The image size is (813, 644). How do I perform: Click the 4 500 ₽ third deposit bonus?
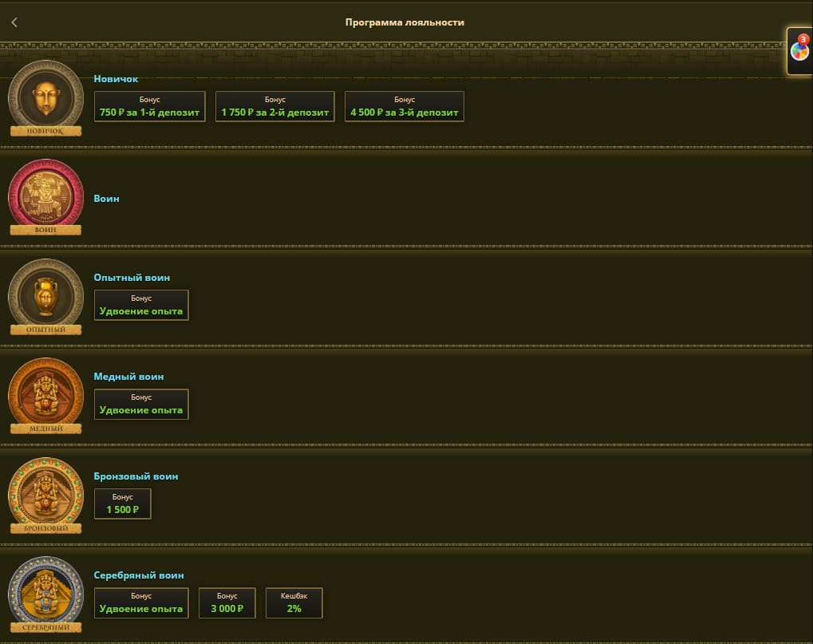click(405, 106)
